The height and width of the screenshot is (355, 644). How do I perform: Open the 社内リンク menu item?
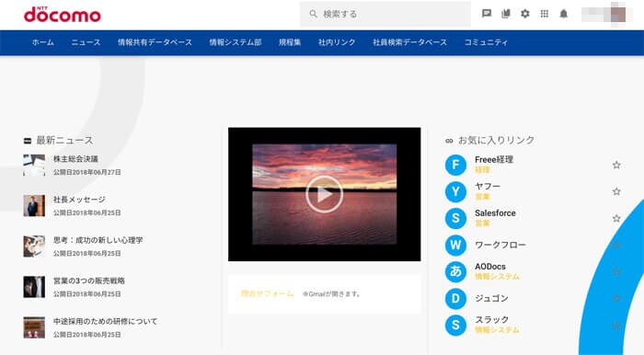337,42
